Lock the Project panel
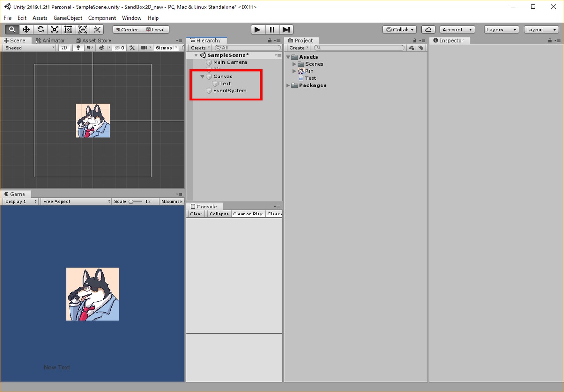Image resolution: width=564 pixels, height=392 pixels. (x=415, y=41)
